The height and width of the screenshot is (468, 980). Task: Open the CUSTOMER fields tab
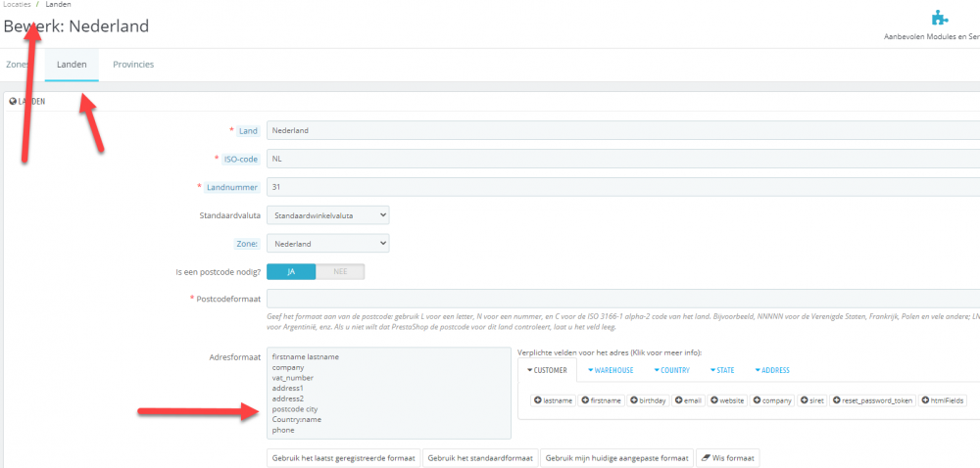[547, 370]
